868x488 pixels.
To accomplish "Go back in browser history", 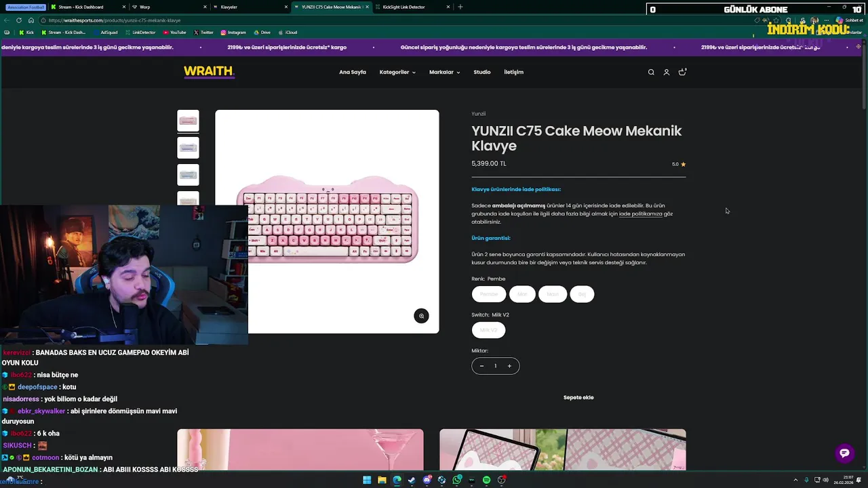I will click(x=7, y=20).
